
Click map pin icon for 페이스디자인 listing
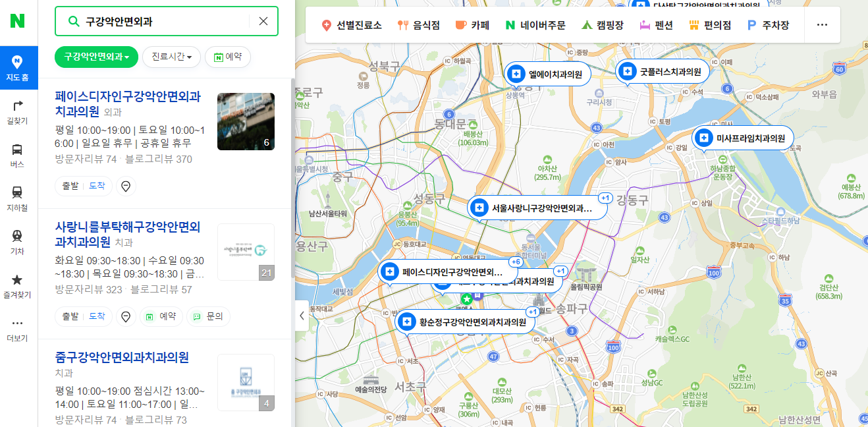pos(126,186)
